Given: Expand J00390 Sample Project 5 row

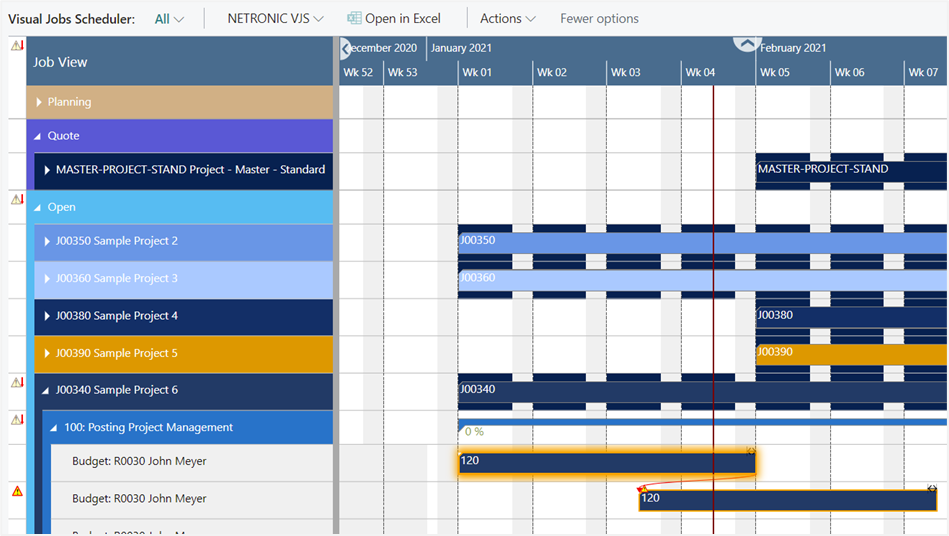Looking at the screenshot, I should coord(47,354).
